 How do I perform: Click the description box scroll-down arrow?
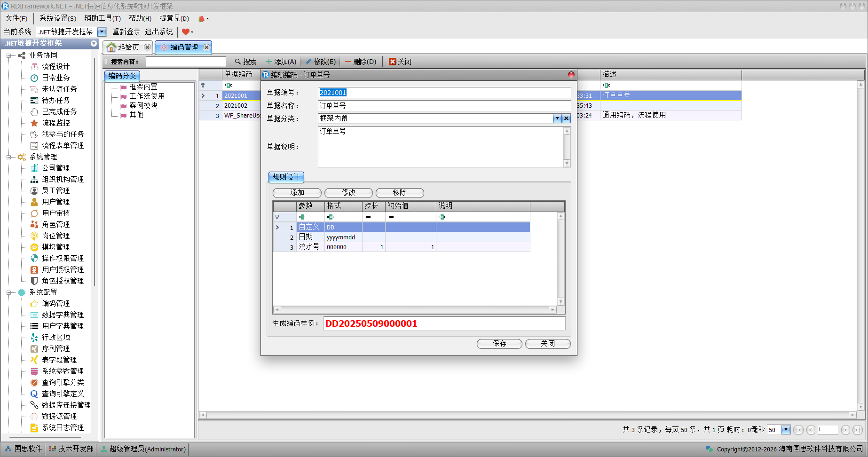[x=567, y=164]
